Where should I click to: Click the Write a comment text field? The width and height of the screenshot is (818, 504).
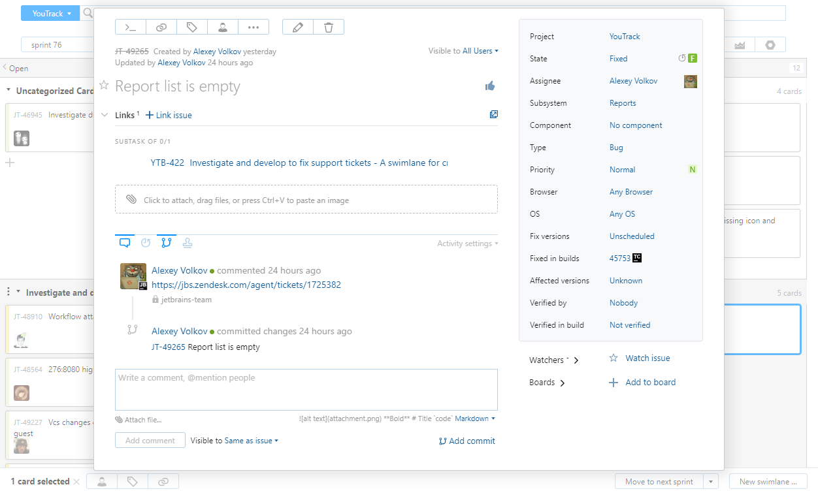(306, 389)
